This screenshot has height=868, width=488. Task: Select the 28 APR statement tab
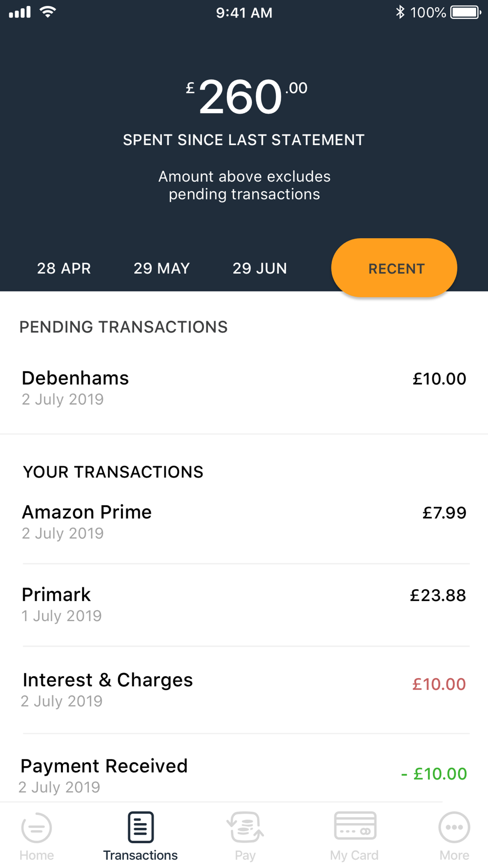click(64, 269)
